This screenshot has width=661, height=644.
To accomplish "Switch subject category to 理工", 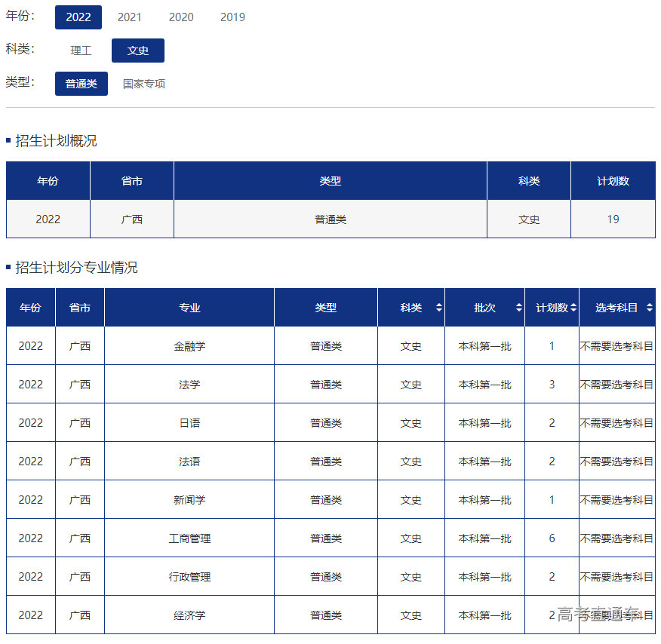I will (x=81, y=51).
